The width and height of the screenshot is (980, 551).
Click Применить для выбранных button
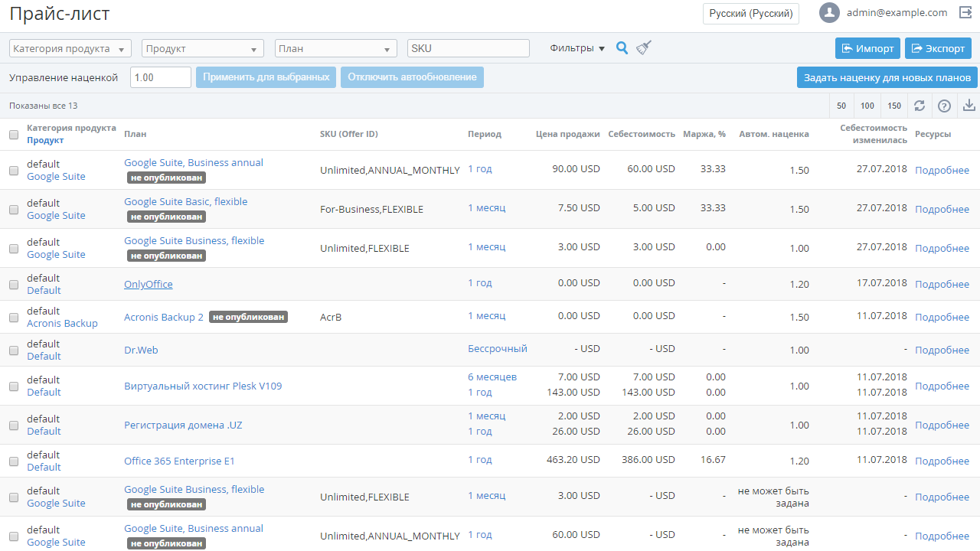click(266, 77)
